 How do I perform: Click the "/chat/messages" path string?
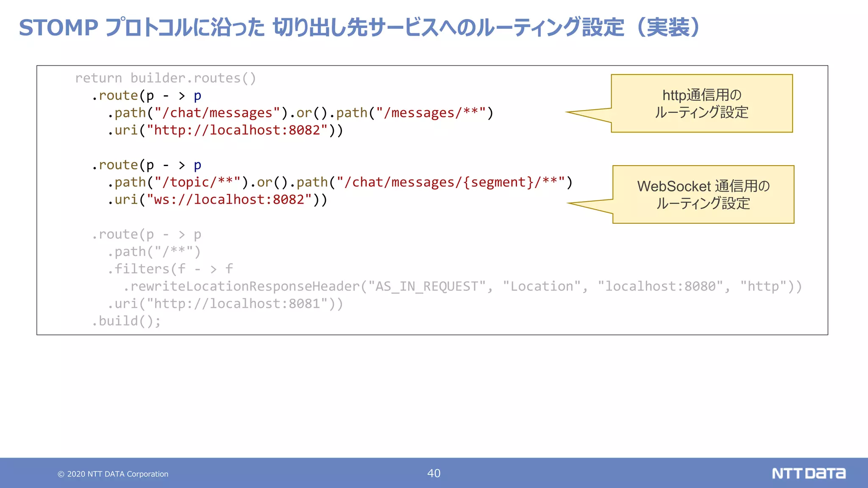point(217,113)
